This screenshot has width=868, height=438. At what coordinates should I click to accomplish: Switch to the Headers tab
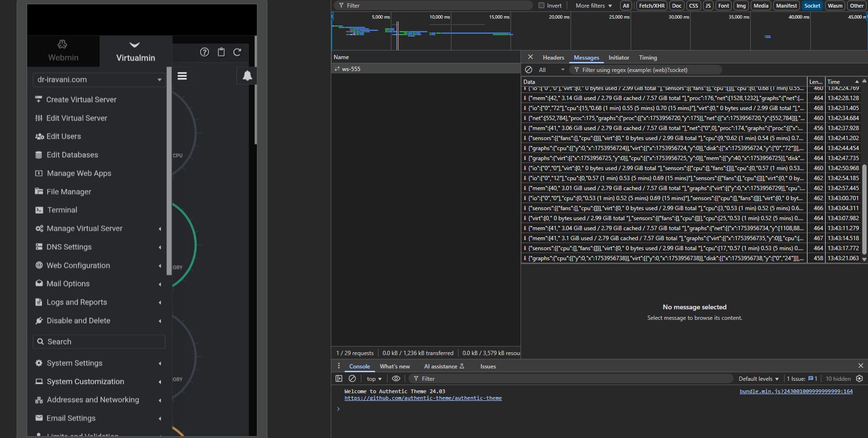tap(553, 58)
